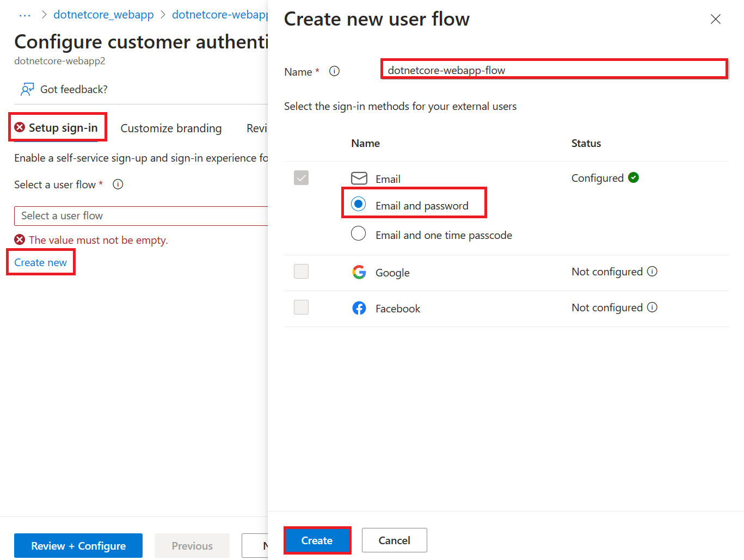
Task: Click the Got feedback smiley icon
Action: [x=27, y=89]
